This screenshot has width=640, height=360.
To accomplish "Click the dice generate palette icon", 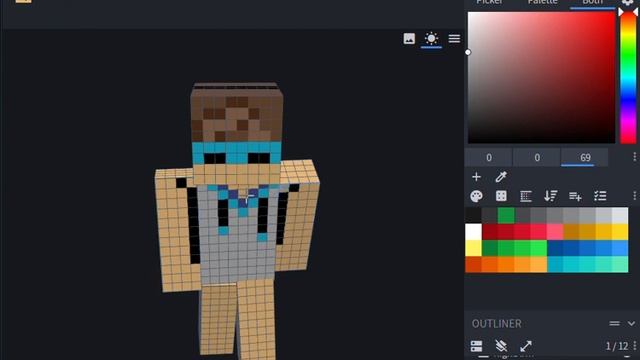I will 501,196.
